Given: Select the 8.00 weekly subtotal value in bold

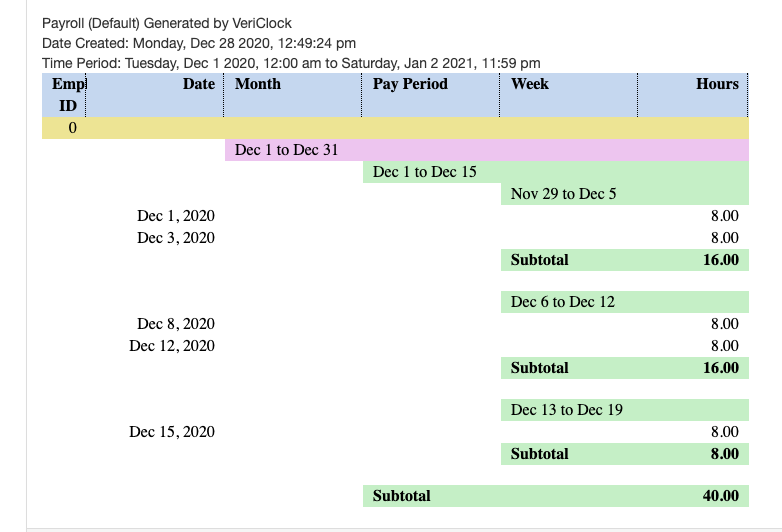Looking at the screenshot, I should click(723, 454).
